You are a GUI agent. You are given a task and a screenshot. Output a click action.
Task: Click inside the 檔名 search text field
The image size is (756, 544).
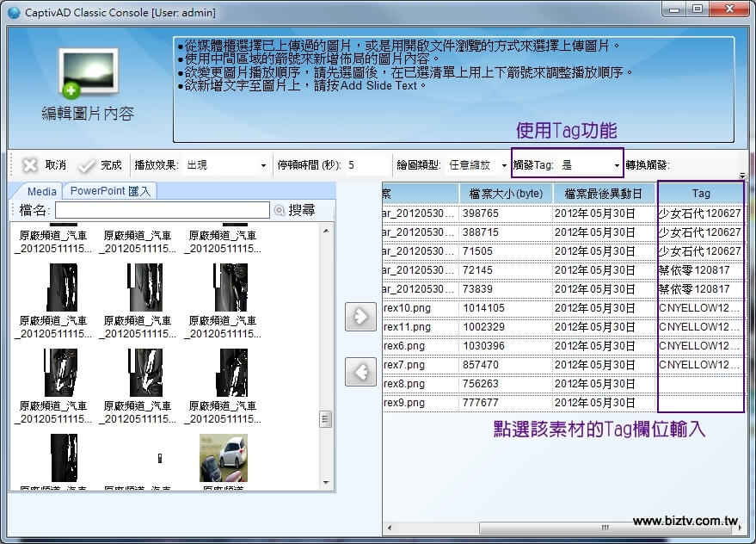tap(162, 210)
